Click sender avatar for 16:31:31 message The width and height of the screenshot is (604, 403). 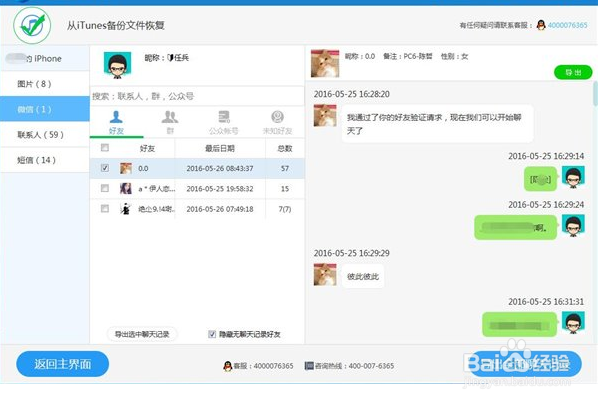point(573,323)
